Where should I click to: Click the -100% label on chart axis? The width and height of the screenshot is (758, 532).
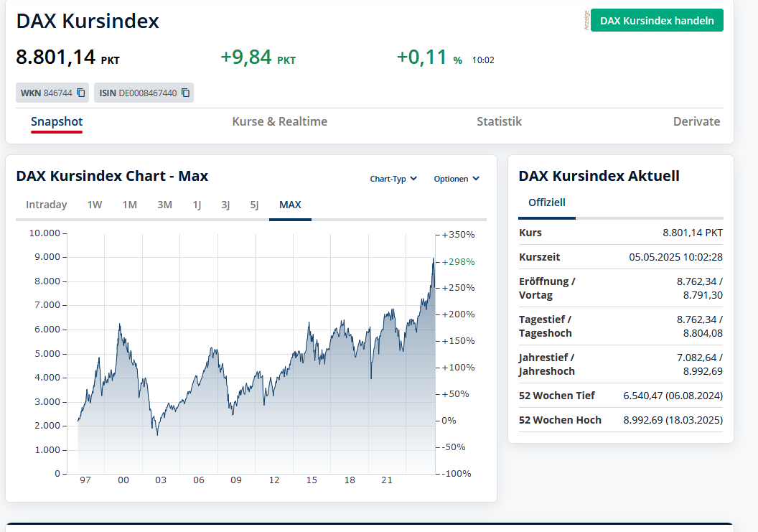pos(457,473)
